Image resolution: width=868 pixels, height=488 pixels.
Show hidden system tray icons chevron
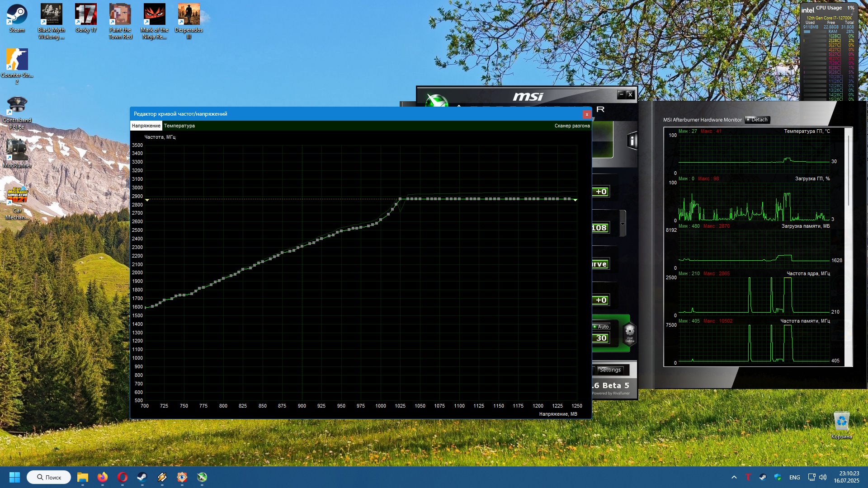click(x=734, y=477)
